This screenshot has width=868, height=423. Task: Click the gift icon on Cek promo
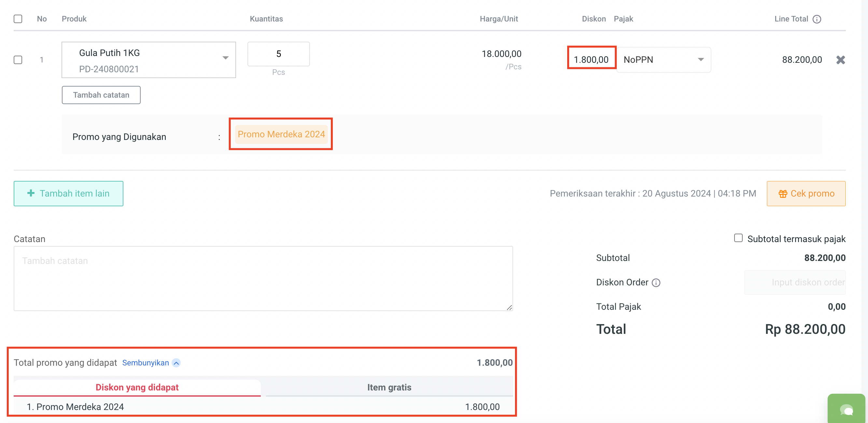coord(783,194)
